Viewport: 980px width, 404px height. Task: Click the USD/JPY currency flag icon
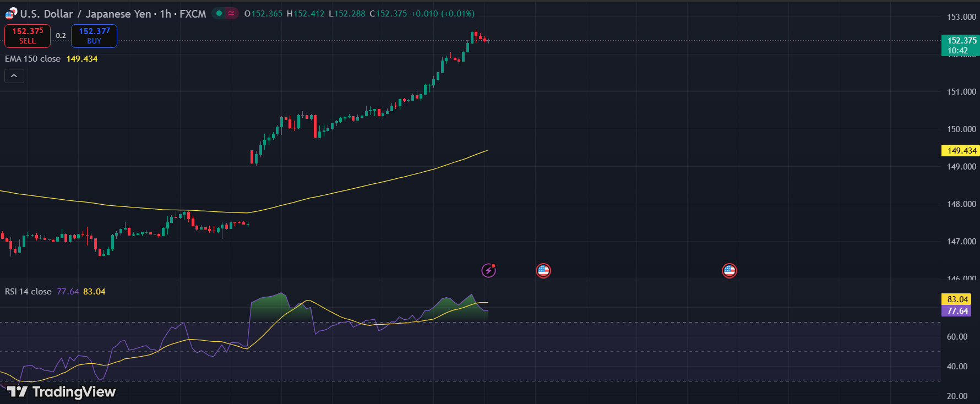click(x=11, y=14)
